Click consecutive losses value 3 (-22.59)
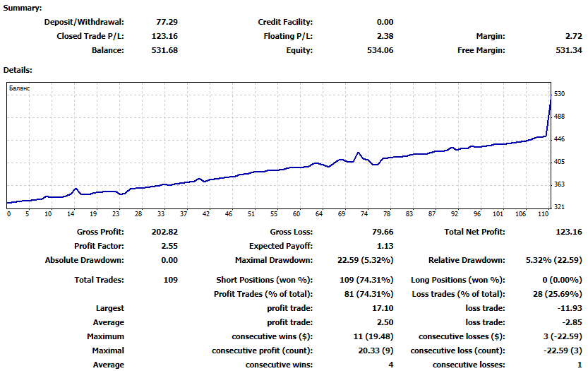Viewport: 588px width, 371px height. (x=563, y=337)
